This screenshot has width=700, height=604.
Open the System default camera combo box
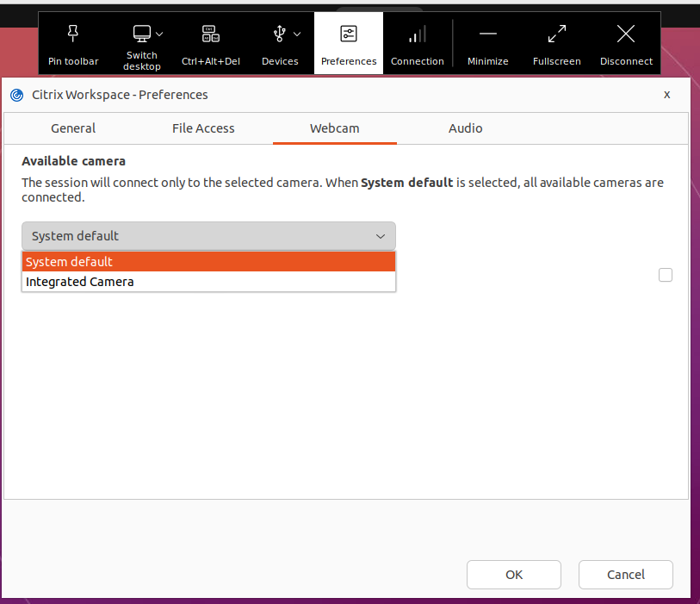coord(208,236)
